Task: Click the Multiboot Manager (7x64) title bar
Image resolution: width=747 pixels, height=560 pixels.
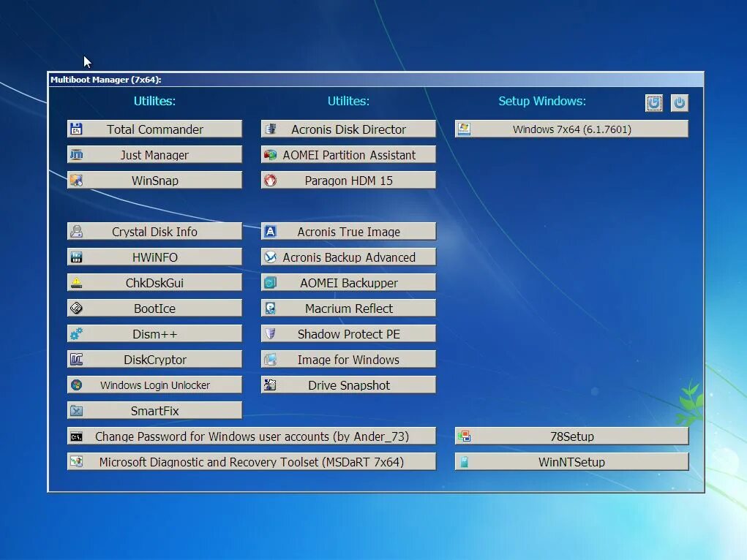Action: pos(376,80)
